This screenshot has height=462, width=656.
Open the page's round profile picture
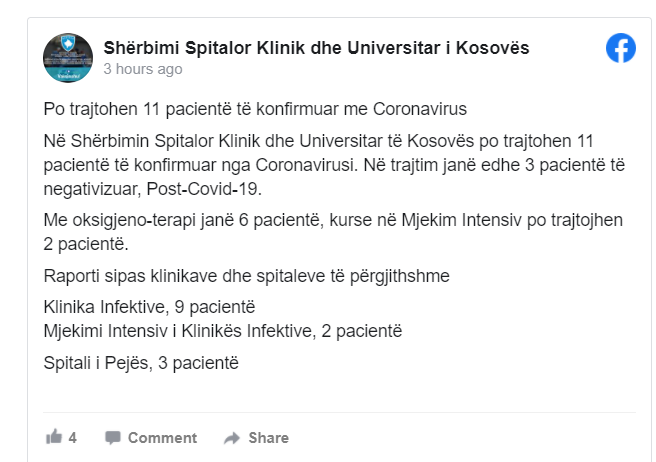pos(68,58)
